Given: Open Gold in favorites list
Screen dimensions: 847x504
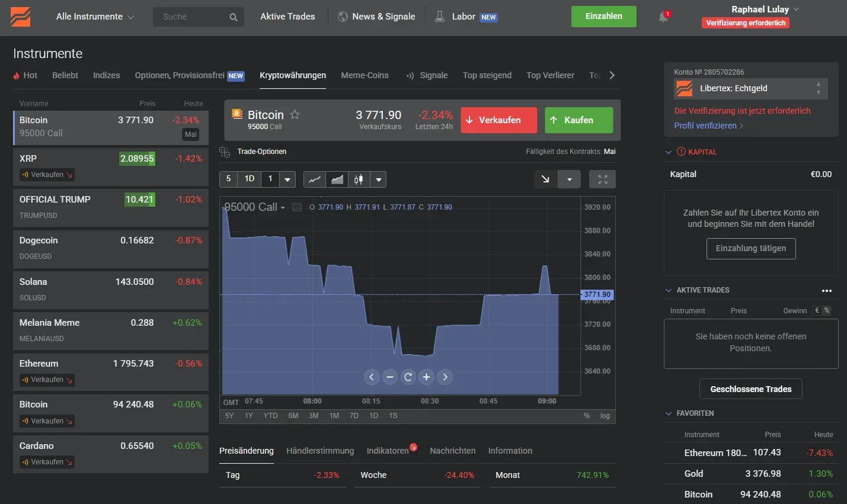Looking at the screenshot, I should coord(751,474).
